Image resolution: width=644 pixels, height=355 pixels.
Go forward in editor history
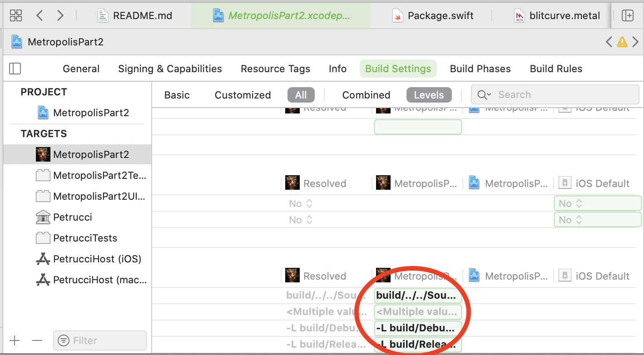[60, 15]
